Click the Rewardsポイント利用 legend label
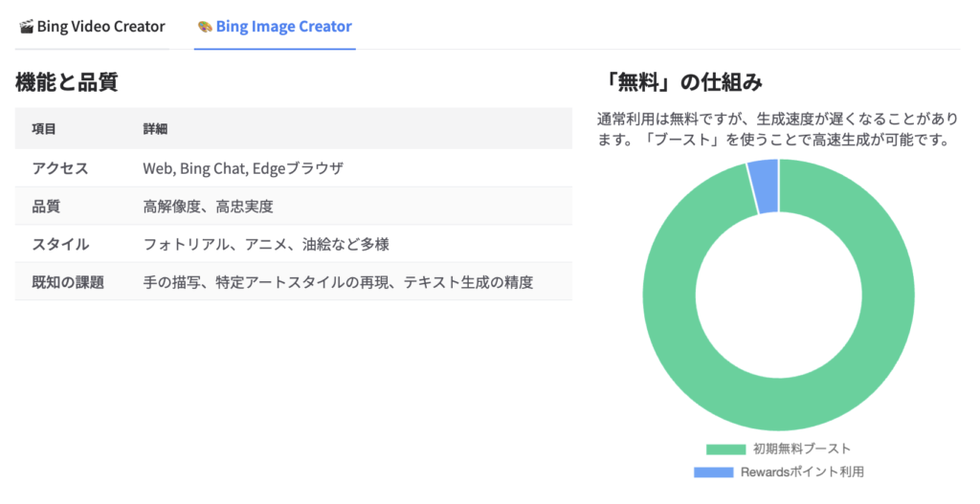The image size is (980, 504). coord(803,472)
